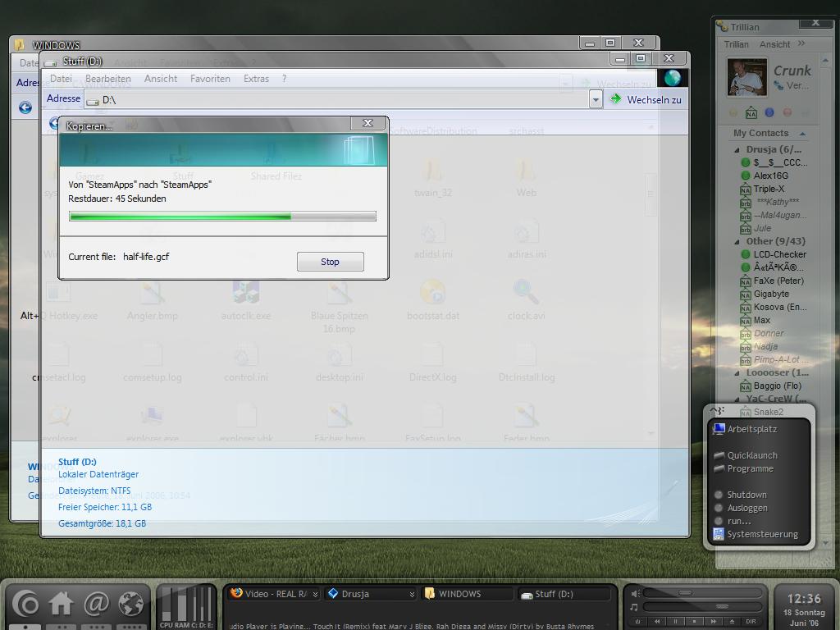Viewport: 840px width, 630px height.
Task: Click the globe throbber icon in Stuff (D:)
Action: pyautogui.click(x=673, y=78)
